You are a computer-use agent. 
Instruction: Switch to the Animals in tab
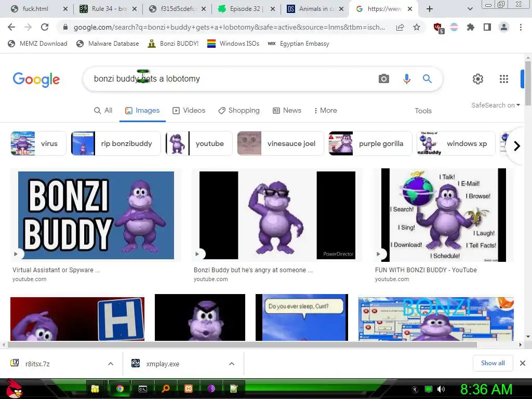(x=314, y=9)
